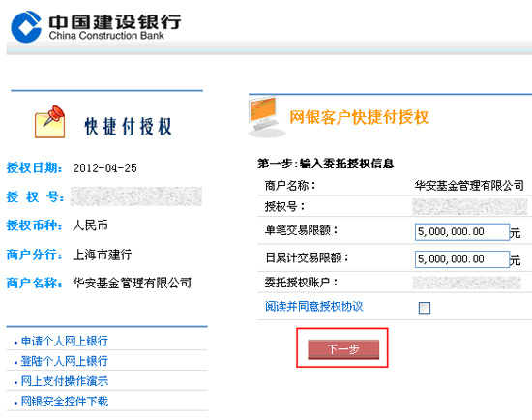Click the authorization date 2012-04-25
Screen dimensions: 532x420
point(104,168)
